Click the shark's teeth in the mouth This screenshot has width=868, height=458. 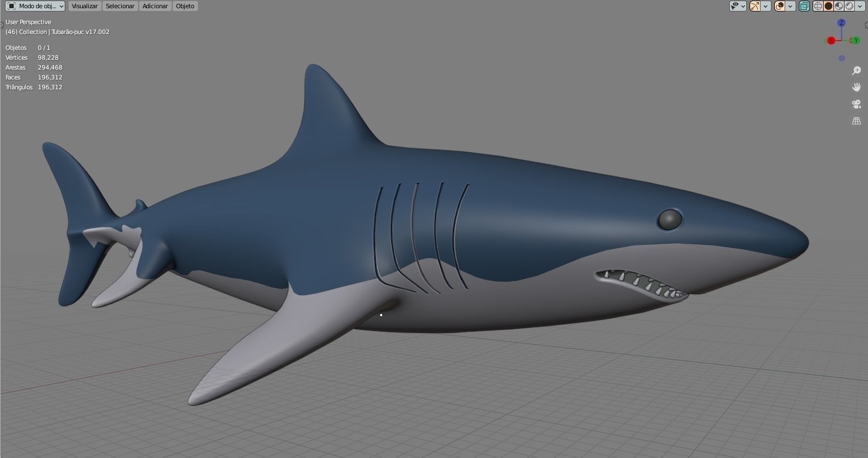(x=642, y=283)
